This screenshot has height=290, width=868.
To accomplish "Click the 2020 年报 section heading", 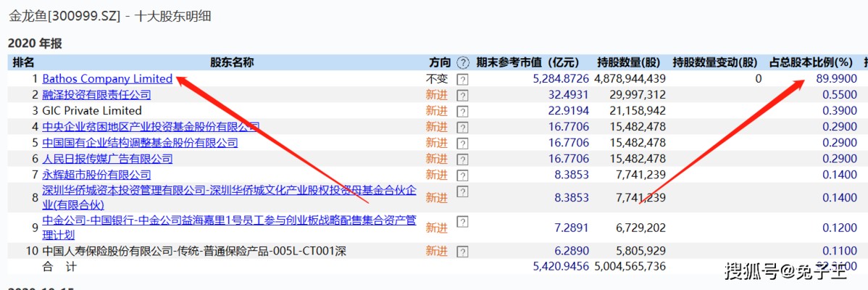I will 34,42.
